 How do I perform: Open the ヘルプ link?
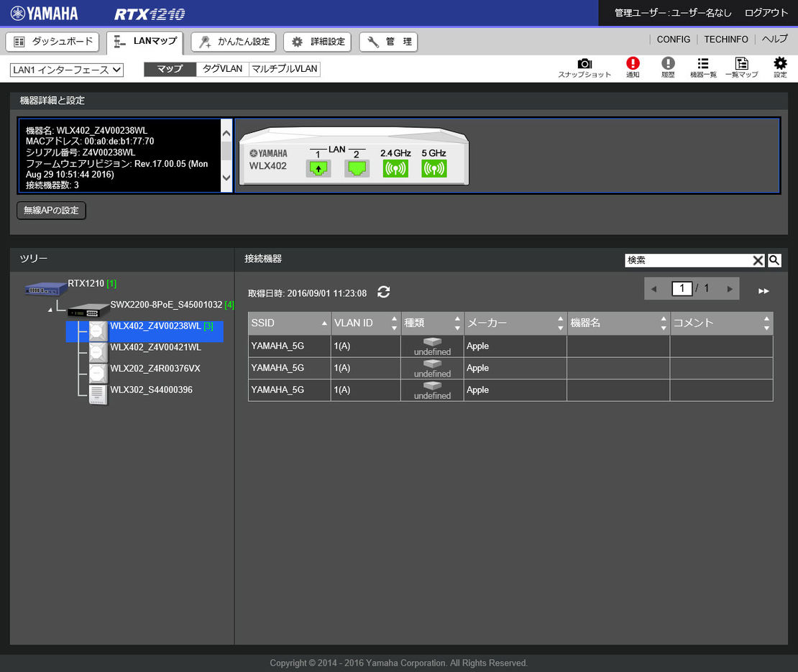click(x=774, y=40)
